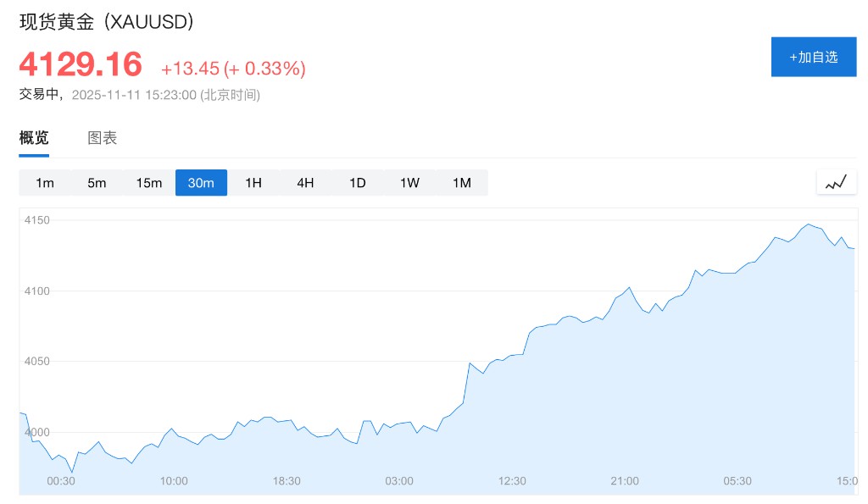Click the 21:00 time axis marker
Screen dimensions: 868x504
tap(625, 481)
